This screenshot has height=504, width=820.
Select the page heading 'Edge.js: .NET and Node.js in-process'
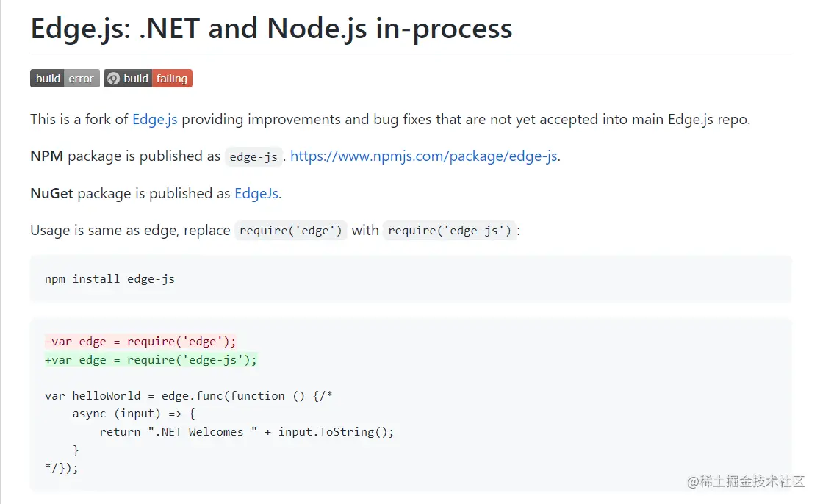coord(271,28)
